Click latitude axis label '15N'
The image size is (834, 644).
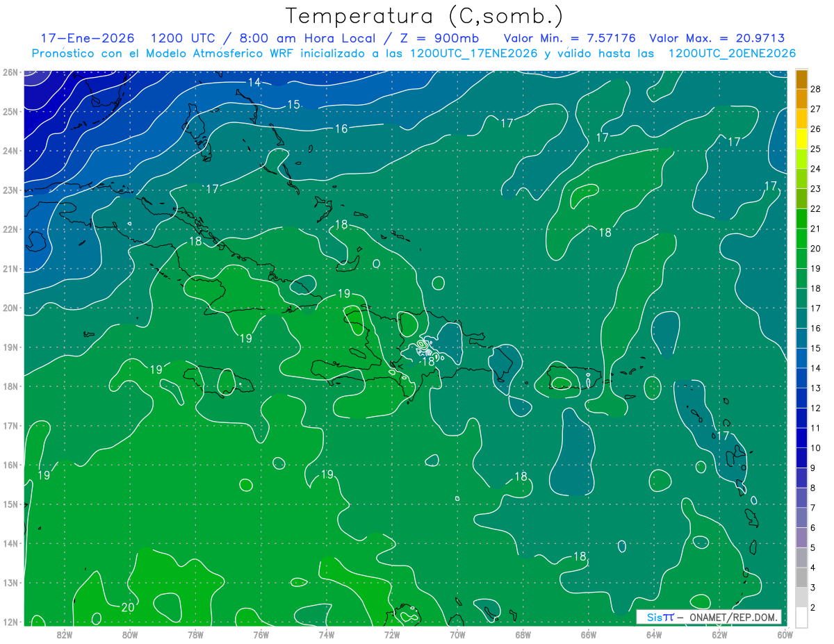pyautogui.click(x=10, y=504)
